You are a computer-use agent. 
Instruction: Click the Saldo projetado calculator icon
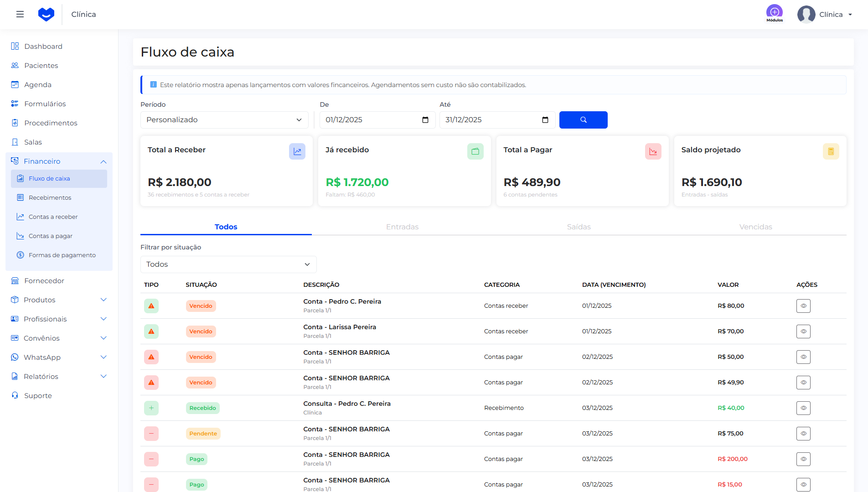831,151
